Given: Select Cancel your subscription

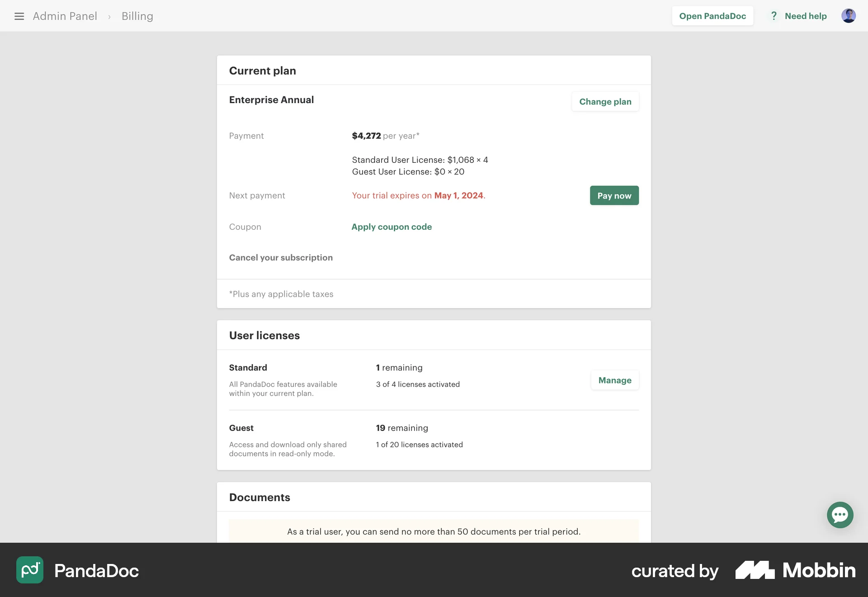Looking at the screenshot, I should point(281,257).
